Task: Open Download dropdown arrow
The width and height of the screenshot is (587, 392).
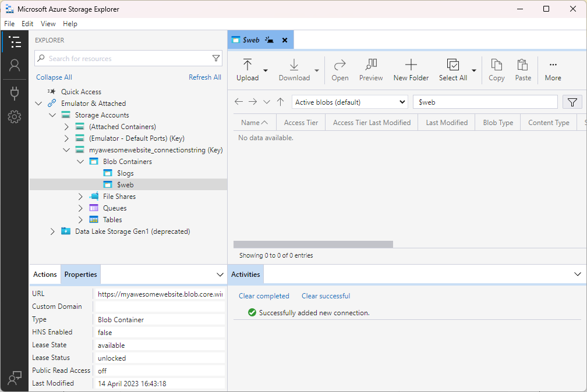Action: 317,70
